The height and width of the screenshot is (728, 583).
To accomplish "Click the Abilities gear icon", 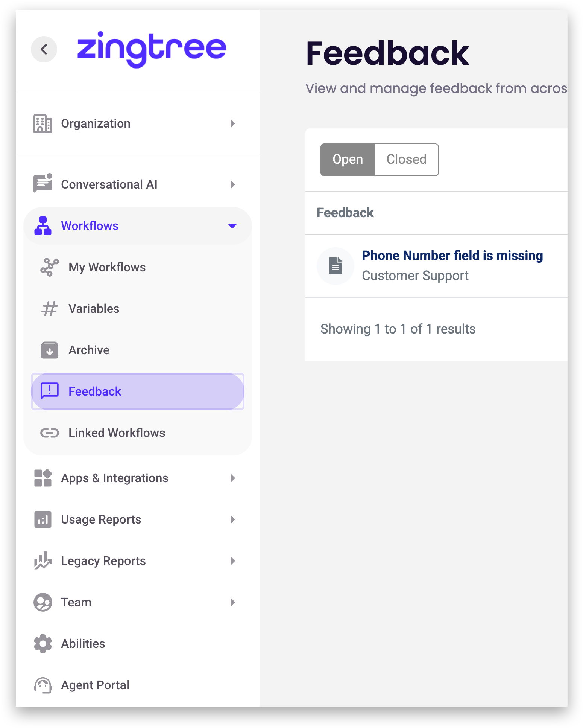I will [43, 644].
